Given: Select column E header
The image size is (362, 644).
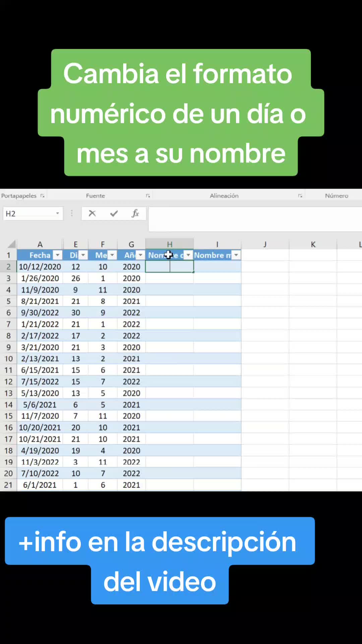Looking at the screenshot, I should click(75, 244).
